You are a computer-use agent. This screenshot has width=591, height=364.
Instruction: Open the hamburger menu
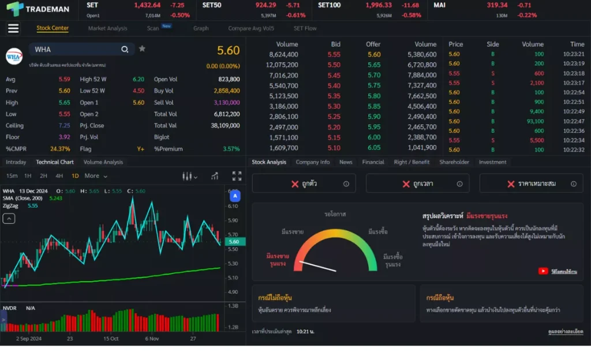13,28
